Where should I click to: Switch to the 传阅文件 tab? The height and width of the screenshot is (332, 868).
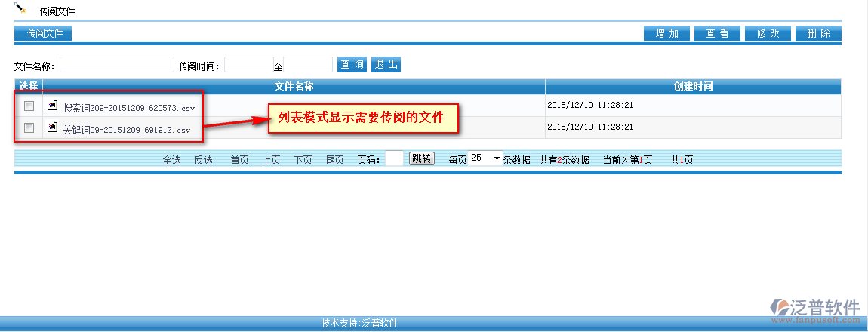click(x=44, y=33)
